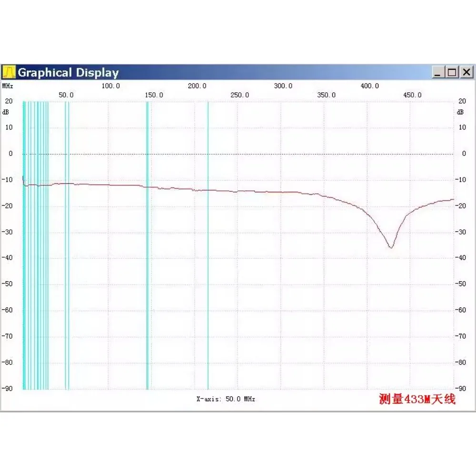Click the trace minimum dip near 430 MHz
Screen dimensions: 476x476
[391, 248]
